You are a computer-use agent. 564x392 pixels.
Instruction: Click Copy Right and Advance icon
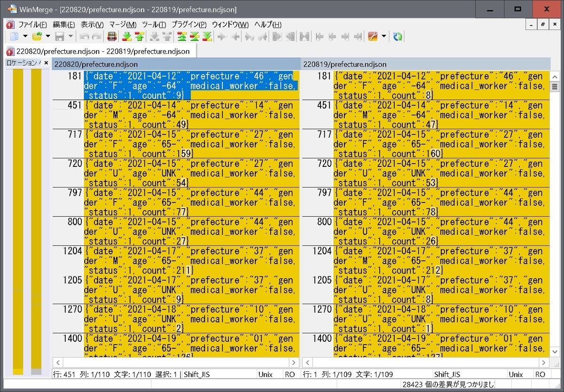click(250, 36)
